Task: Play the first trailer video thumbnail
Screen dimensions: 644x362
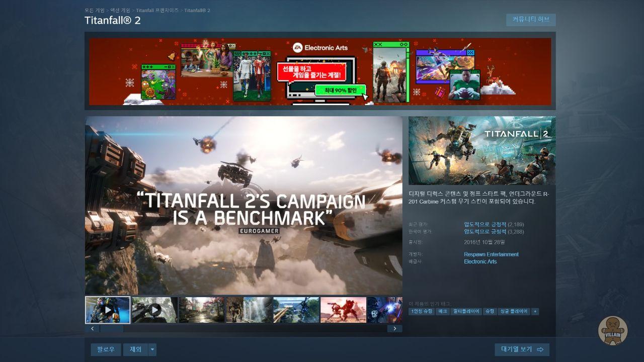Action: pyautogui.click(x=108, y=310)
